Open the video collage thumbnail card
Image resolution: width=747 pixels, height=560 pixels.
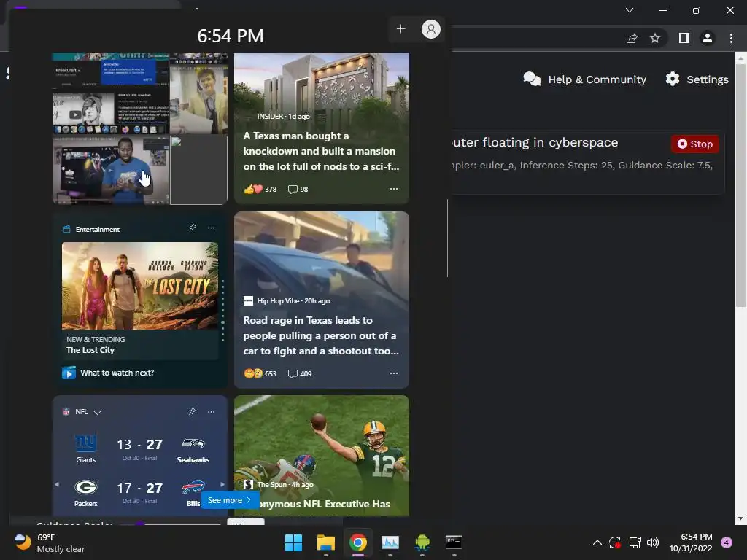pos(139,128)
